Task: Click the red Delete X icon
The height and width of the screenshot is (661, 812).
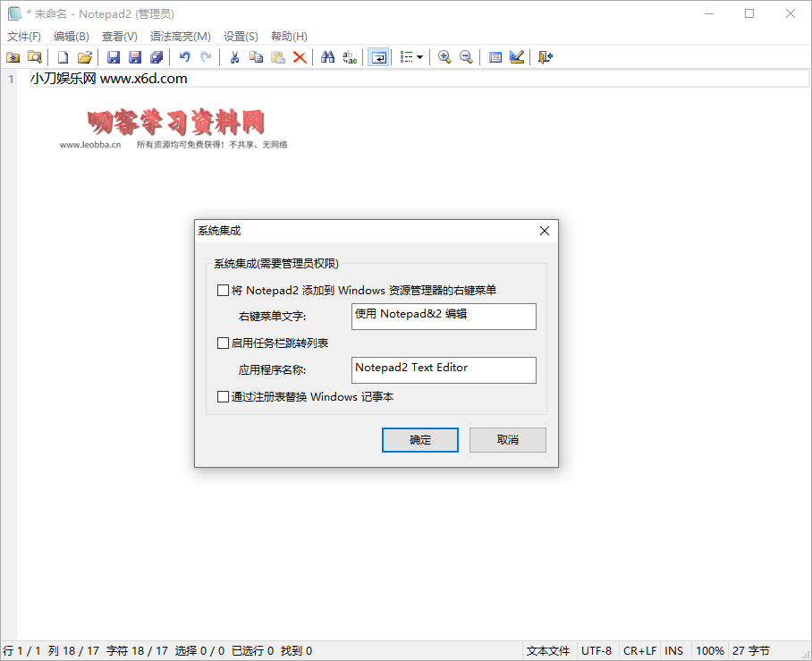Action: click(x=300, y=57)
